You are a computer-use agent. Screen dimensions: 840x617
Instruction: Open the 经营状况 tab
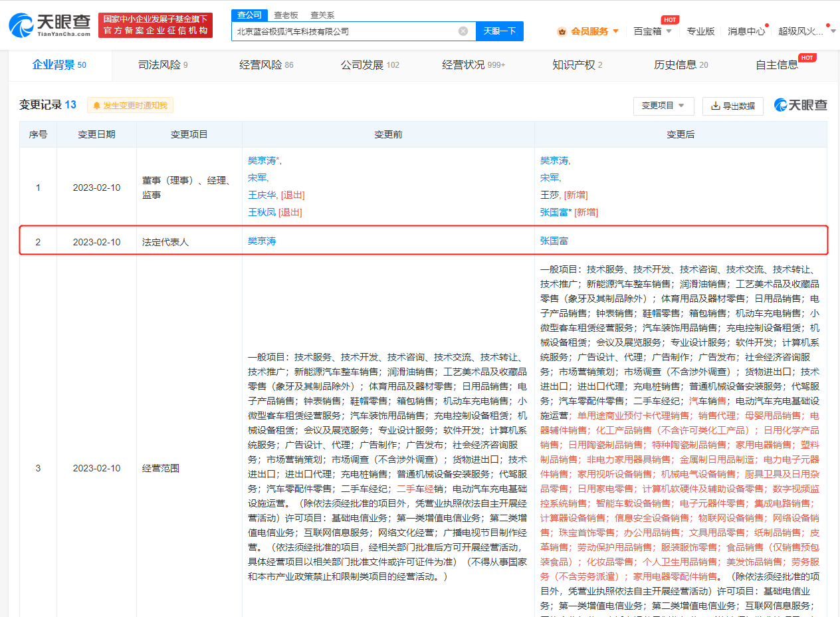click(474, 65)
